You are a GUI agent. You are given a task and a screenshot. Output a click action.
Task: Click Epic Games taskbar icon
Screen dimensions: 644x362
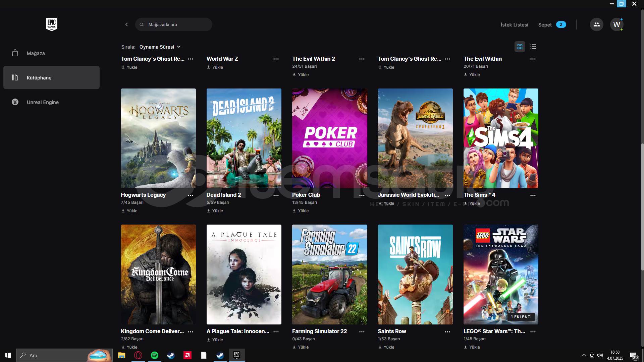click(237, 355)
